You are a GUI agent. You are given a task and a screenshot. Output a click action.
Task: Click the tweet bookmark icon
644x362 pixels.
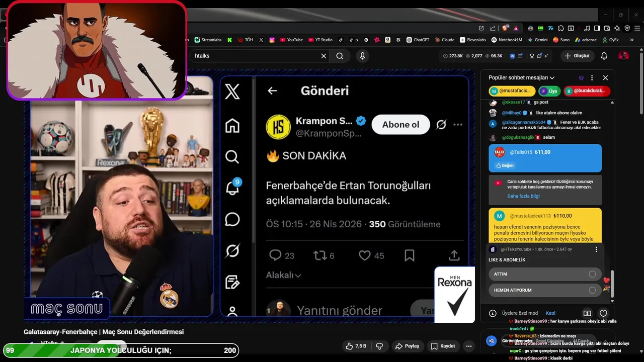click(x=410, y=255)
